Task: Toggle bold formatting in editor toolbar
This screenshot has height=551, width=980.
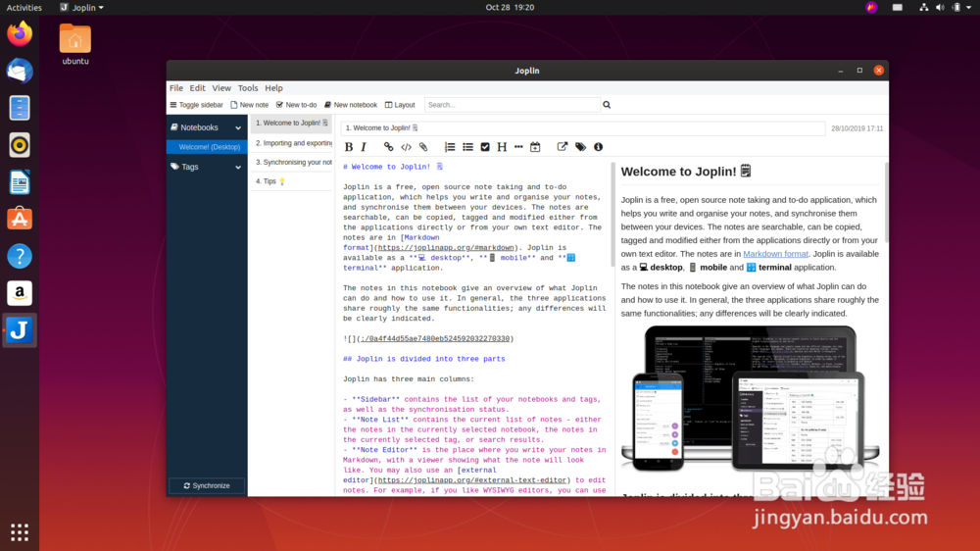Action: (349, 147)
